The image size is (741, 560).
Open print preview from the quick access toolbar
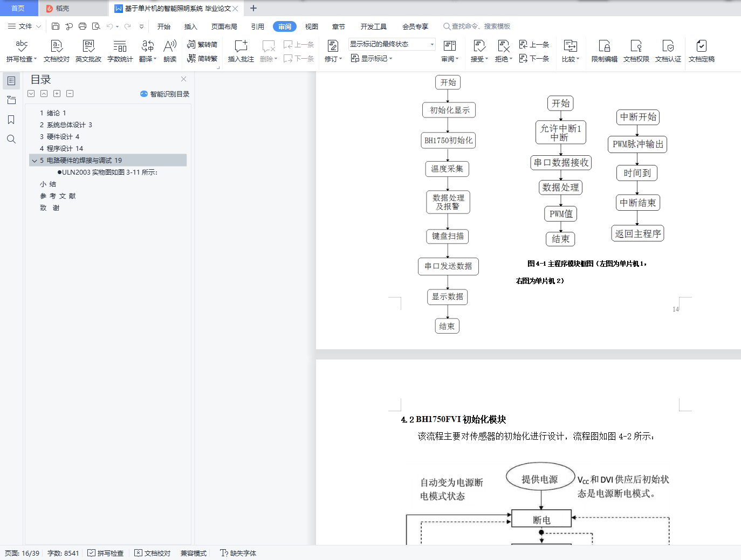(96, 26)
